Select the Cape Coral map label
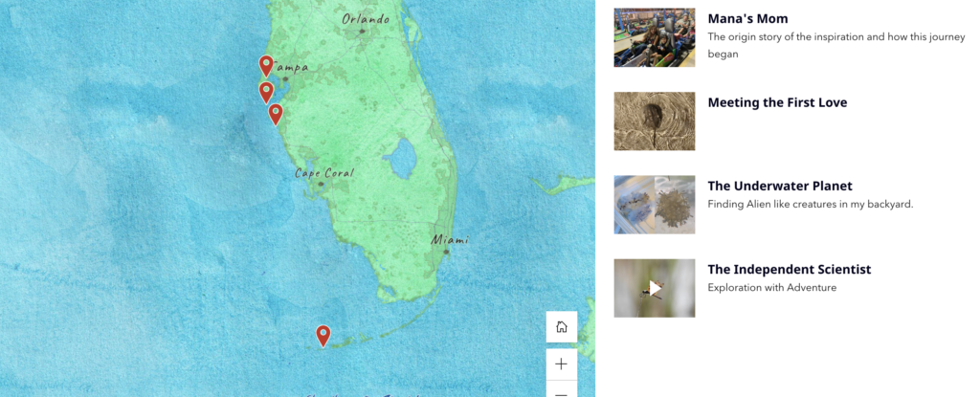980x397 pixels. pos(324,173)
